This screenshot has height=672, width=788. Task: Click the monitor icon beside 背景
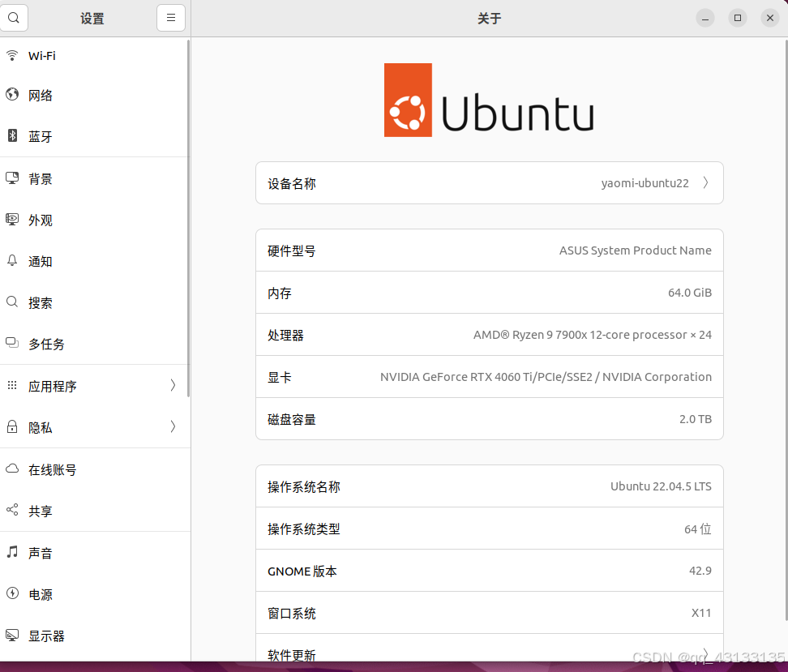coord(12,178)
